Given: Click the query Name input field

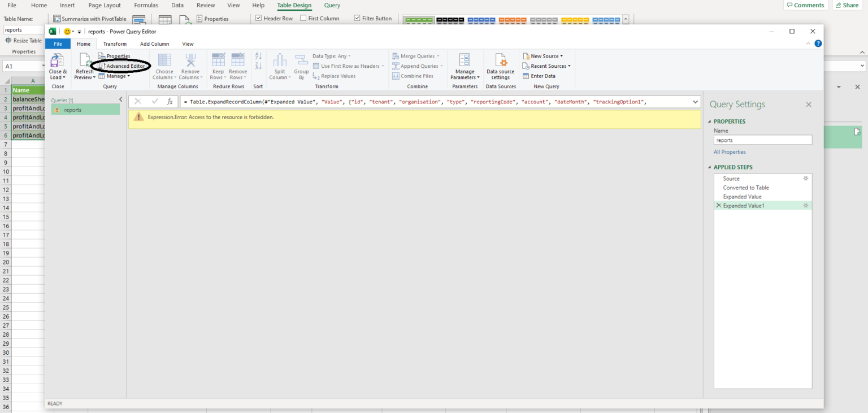Looking at the screenshot, I should point(762,140).
